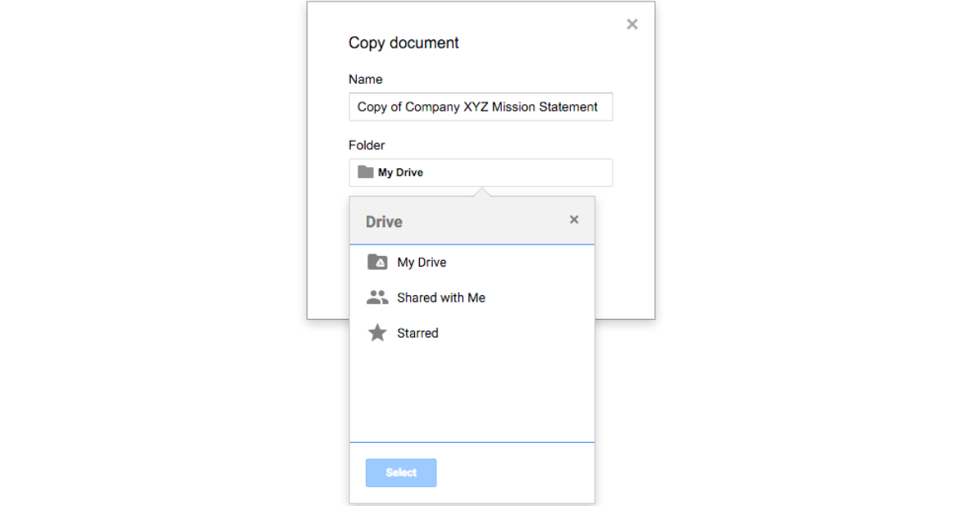Click the Starred star icon

click(x=377, y=333)
